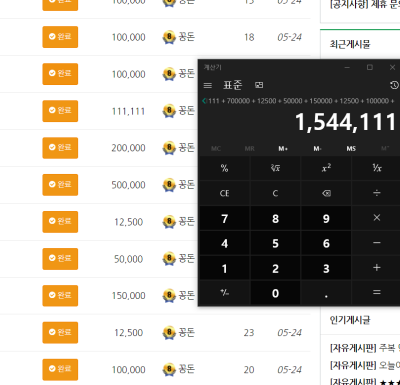This screenshot has height=385, width=400.
Task: Click the square root key
Action: pyautogui.click(x=275, y=168)
